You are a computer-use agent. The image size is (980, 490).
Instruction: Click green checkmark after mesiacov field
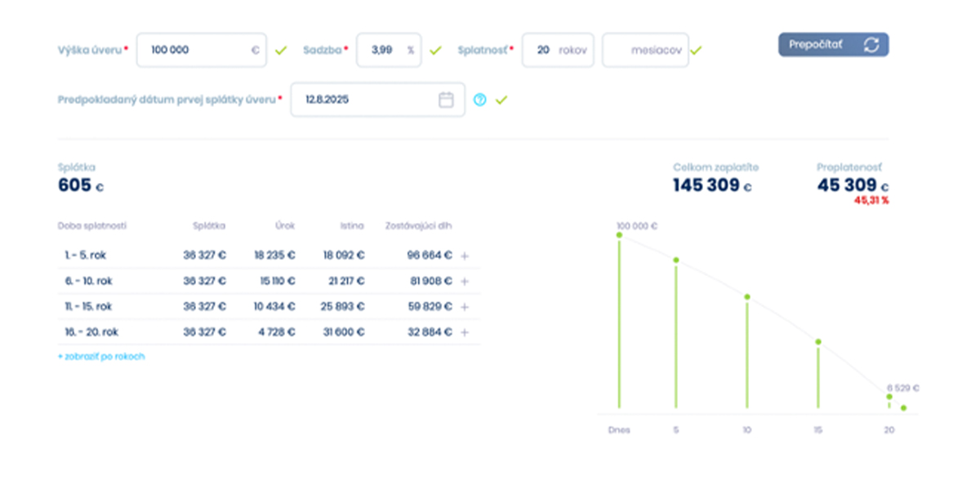coord(695,51)
